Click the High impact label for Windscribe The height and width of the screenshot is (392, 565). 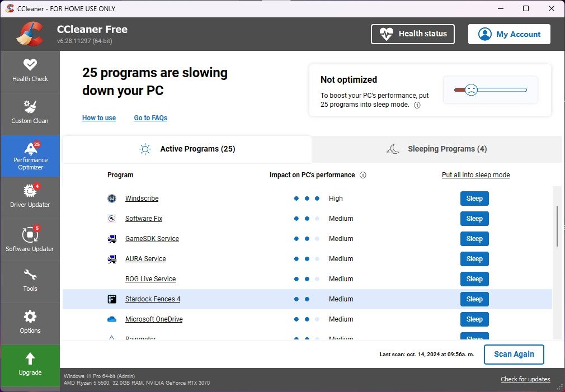(x=336, y=199)
